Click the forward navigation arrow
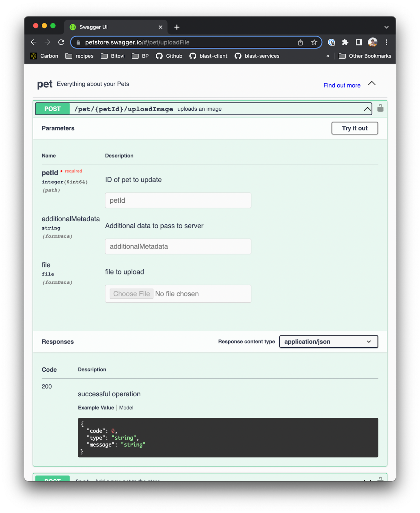420x513 pixels. pyautogui.click(x=47, y=42)
